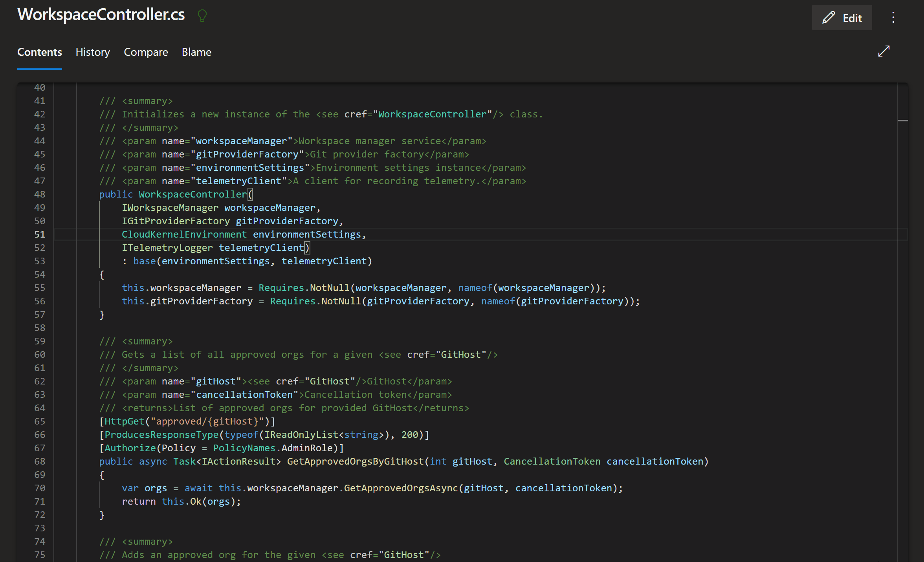This screenshot has width=924, height=562.
Task: Click ProducesResponseType on line 66
Action: point(161,435)
